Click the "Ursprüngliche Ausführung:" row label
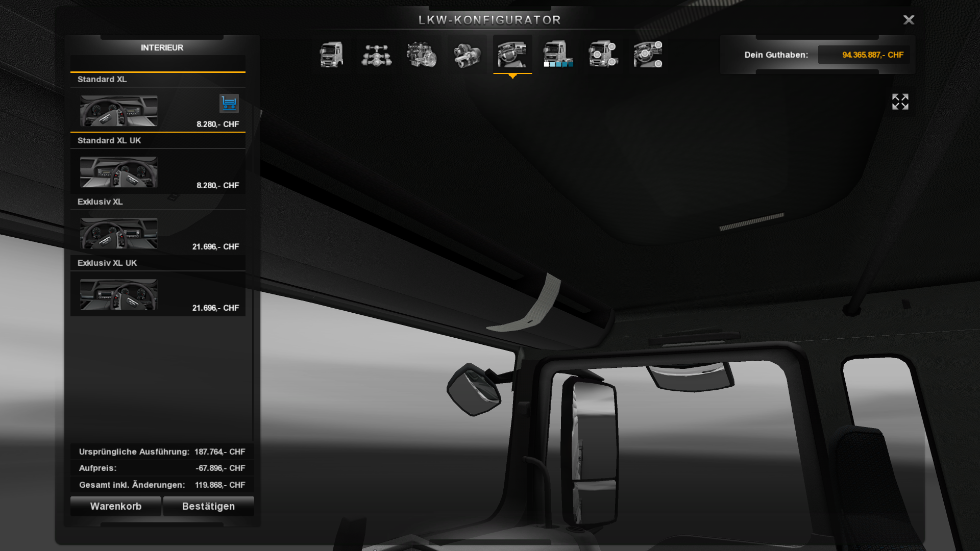The image size is (980, 551). pyautogui.click(x=134, y=452)
